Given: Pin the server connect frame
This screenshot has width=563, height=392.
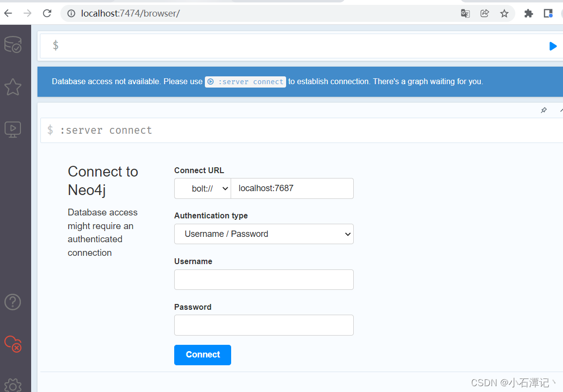Looking at the screenshot, I should [544, 110].
